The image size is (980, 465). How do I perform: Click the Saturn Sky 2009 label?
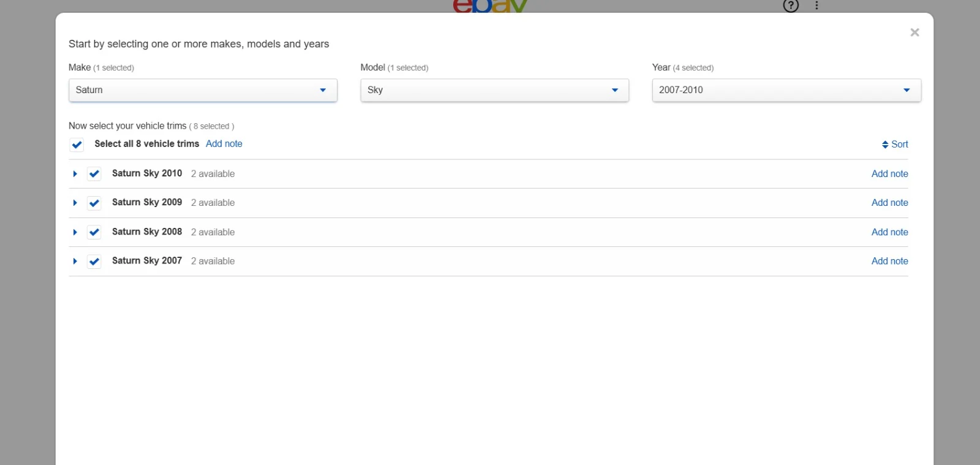147,202
